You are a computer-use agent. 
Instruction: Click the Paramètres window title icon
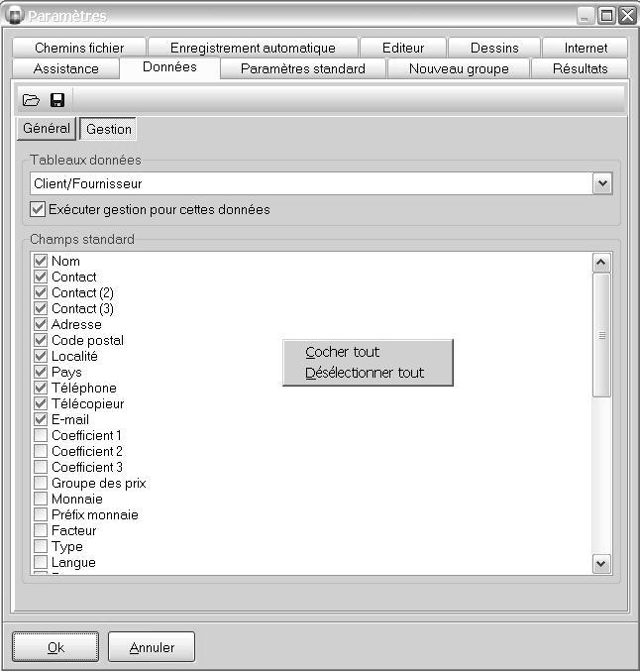pyautogui.click(x=15, y=16)
